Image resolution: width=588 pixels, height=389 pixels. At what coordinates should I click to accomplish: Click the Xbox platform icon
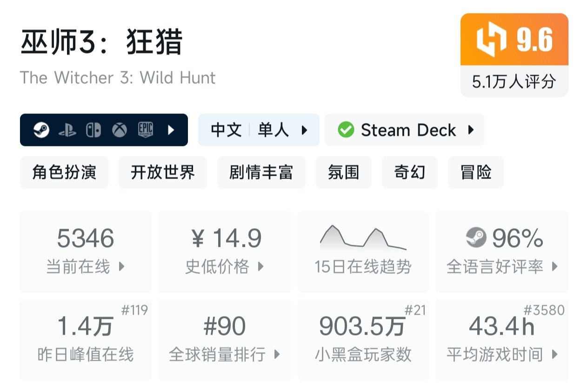pos(120,130)
